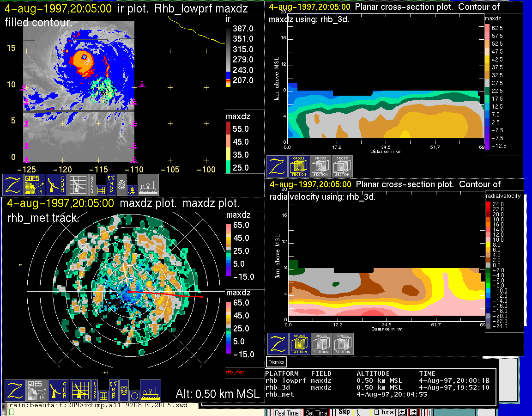The height and width of the screenshot is (416, 532).
Task: Select the active yellow CROSS SECTION icon in radialvelocity panel
Action: point(300,344)
